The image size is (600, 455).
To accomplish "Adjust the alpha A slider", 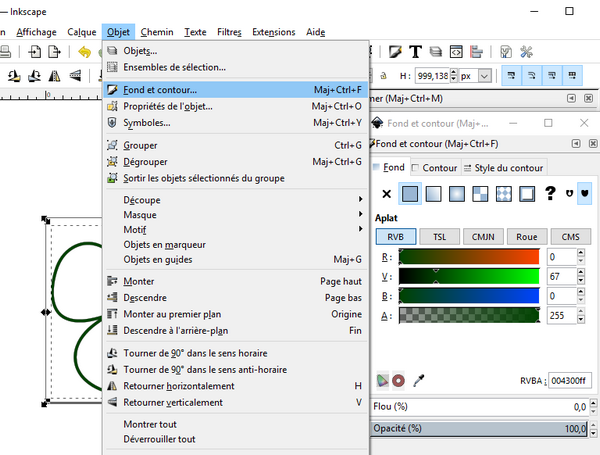I will tap(469, 316).
